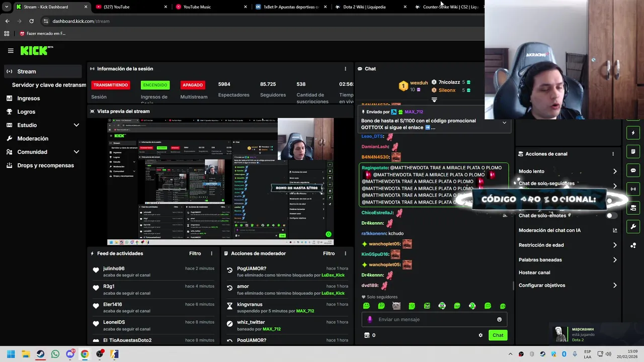Open session info three-dot menu
The image size is (644, 362).
tap(345, 69)
